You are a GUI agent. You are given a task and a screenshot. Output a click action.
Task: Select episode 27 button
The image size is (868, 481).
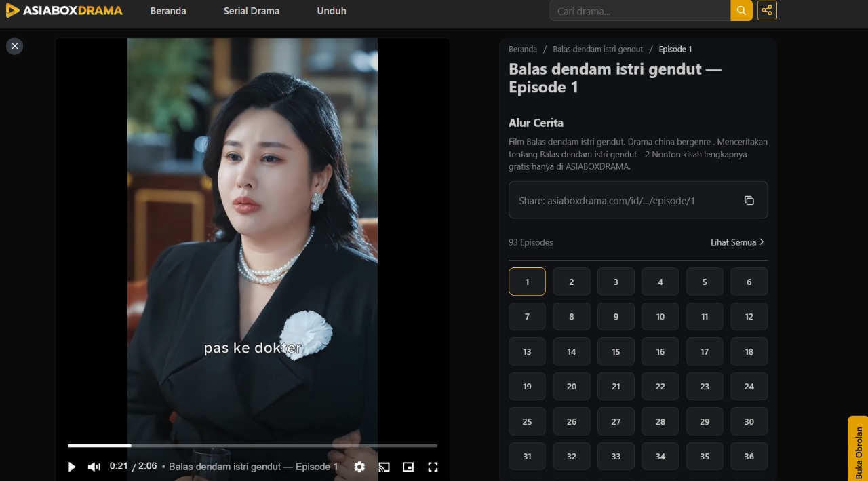pyautogui.click(x=616, y=421)
